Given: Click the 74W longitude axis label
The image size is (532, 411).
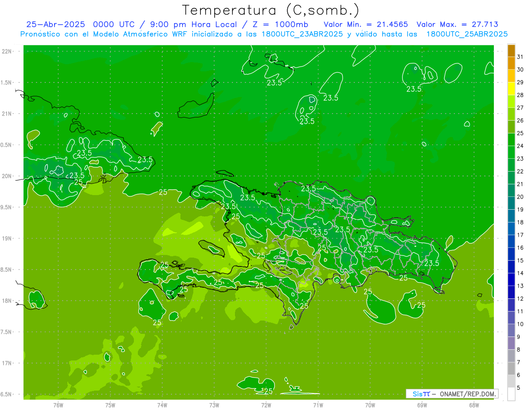Looking at the screenshot, I should click(162, 405).
